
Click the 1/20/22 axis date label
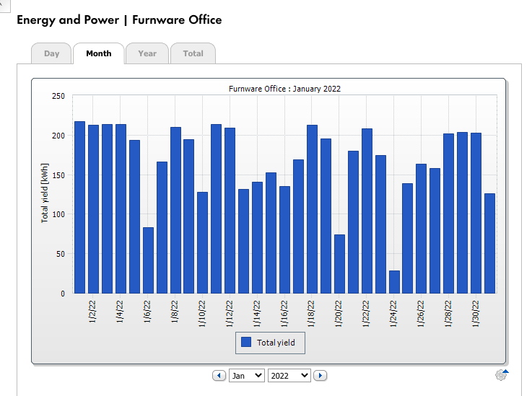tap(339, 314)
